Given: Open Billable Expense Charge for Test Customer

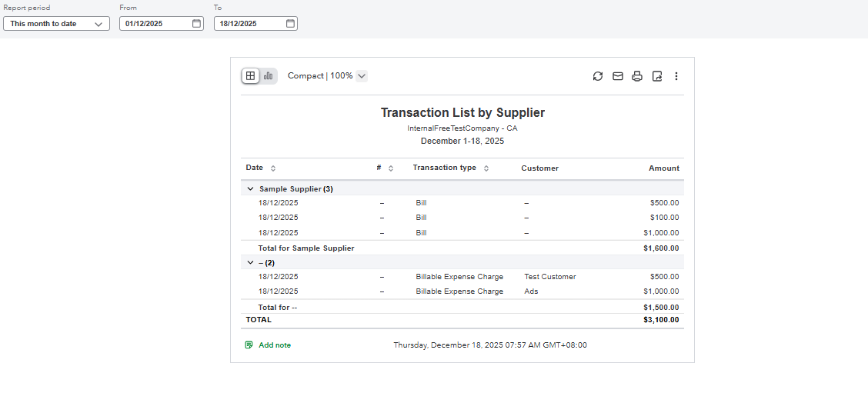Looking at the screenshot, I should (x=459, y=277).
